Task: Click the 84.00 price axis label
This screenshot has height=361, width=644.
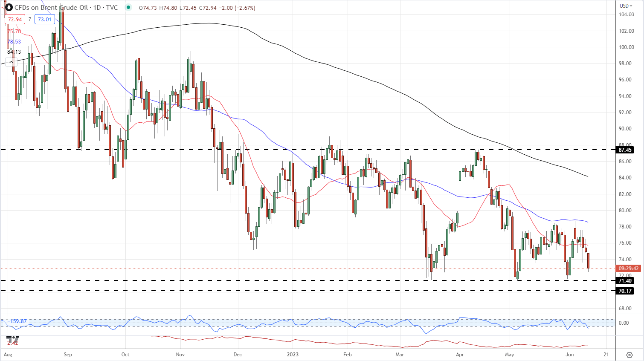Action: point(625,178)
